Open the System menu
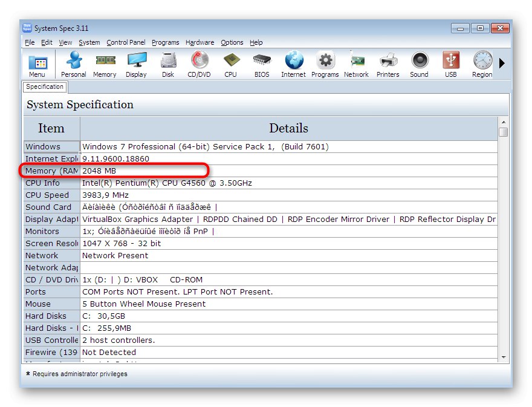Image resolution: width=532 pixels, height=407 pixels. [89, 42]
